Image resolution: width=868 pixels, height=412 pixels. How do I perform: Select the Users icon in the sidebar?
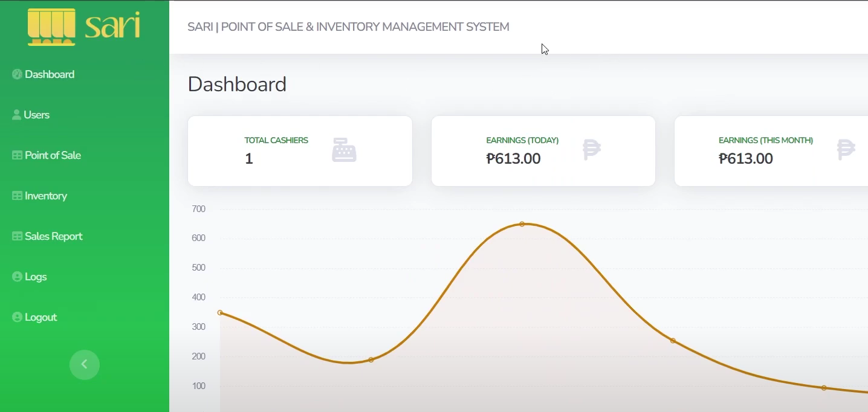(x=16, y=114)
